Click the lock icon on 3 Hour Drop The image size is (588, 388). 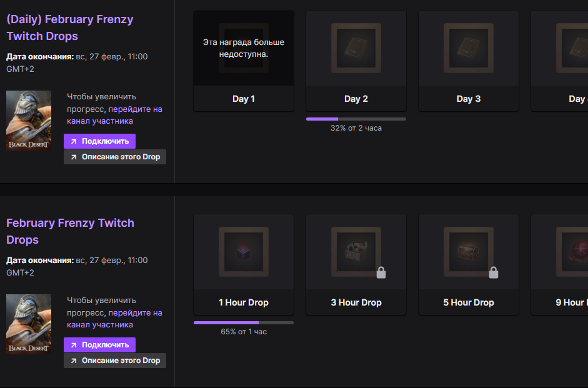(x=381, y=272)
